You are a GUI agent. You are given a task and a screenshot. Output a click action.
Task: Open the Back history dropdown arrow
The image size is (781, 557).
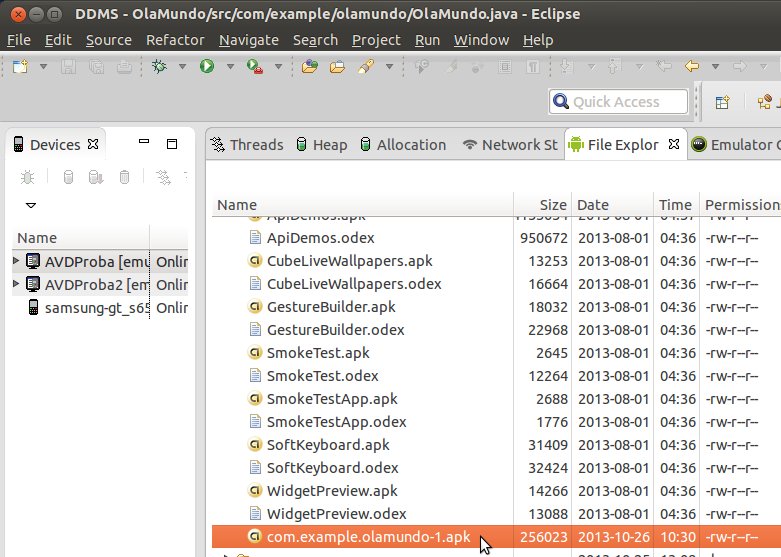(x=715, y=66)
